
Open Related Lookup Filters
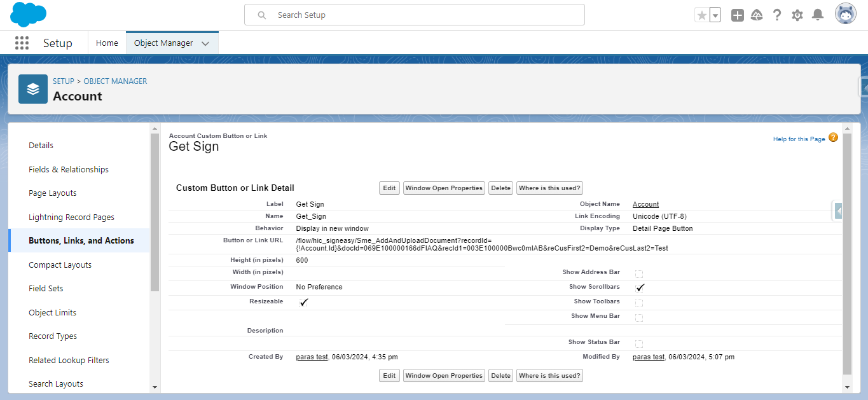(x=69, y=361)
